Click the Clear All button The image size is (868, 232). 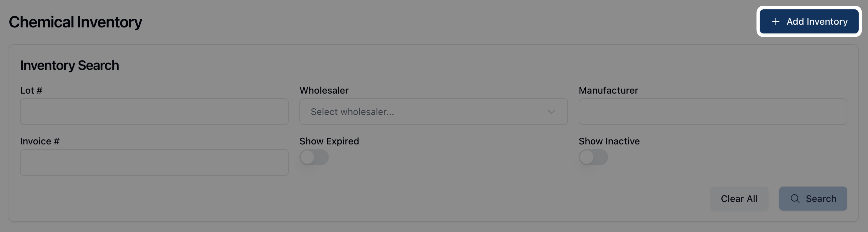click(x=739, y=199)
